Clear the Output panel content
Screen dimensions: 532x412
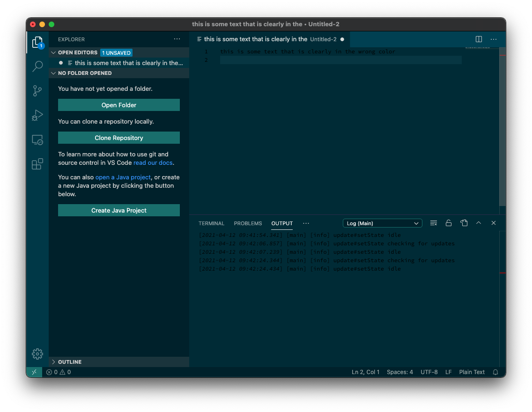(x=433, y=223)
